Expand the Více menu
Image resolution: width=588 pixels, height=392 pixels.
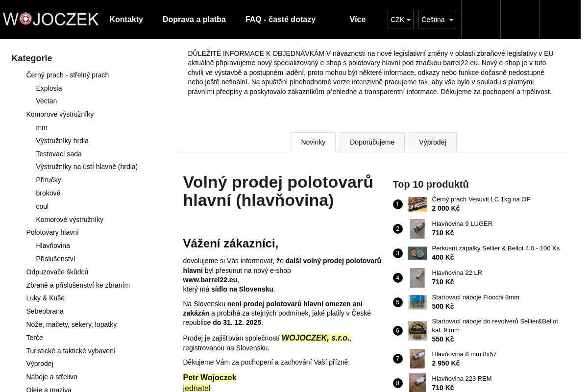[358, 20]
